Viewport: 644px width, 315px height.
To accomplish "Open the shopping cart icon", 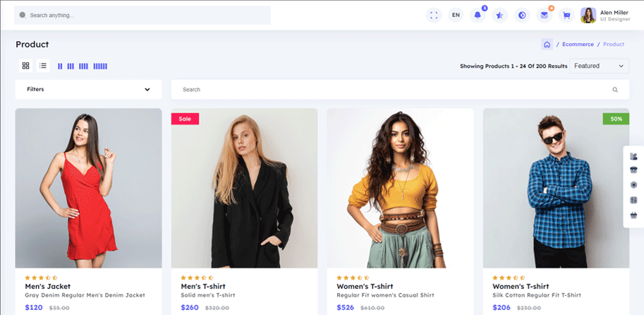I will tap(566, 15).
